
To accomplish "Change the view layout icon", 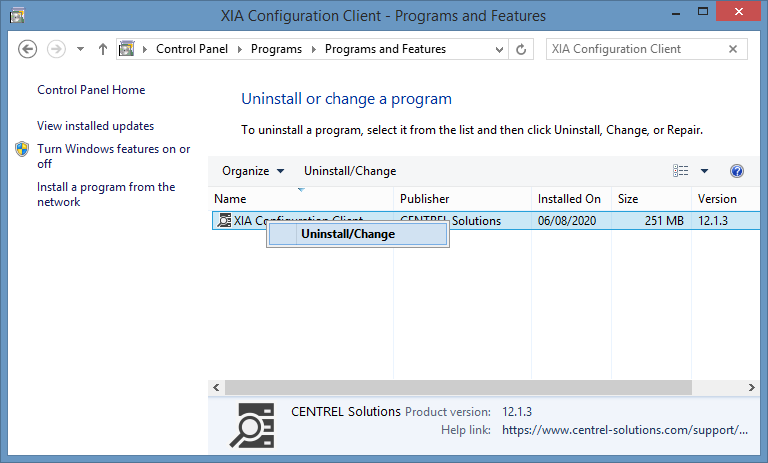I will [x=680, y=171].
